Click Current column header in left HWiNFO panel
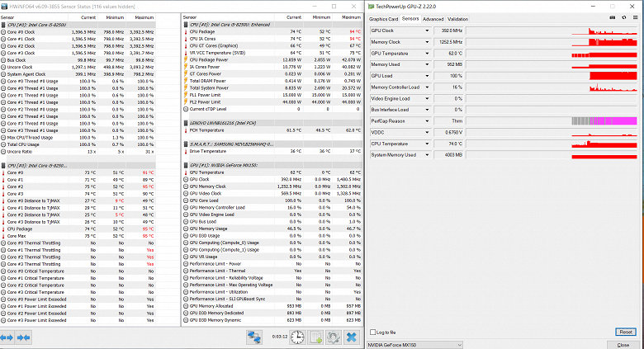The width and height of the screenshot is (644, 349). [88, 17]
